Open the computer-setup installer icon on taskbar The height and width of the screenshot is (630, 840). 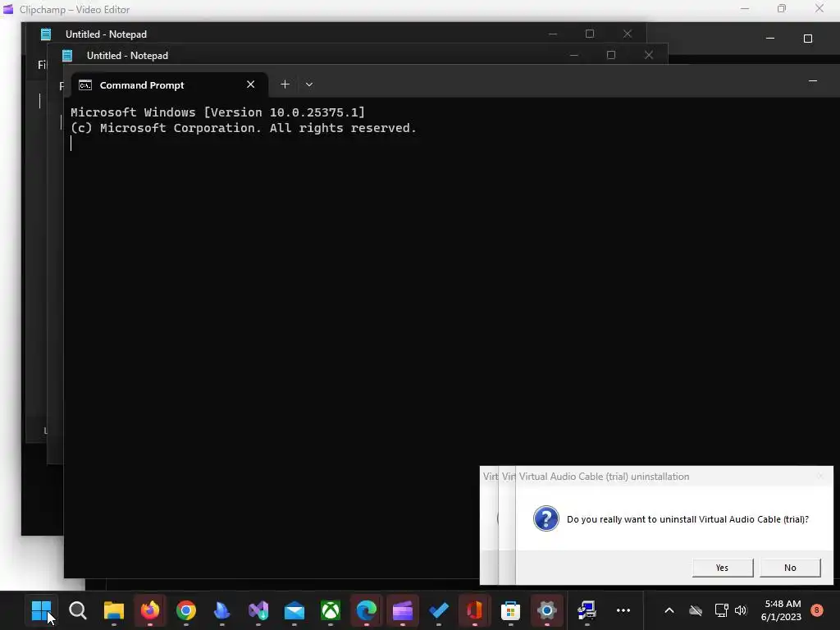(x=587, y=609)
